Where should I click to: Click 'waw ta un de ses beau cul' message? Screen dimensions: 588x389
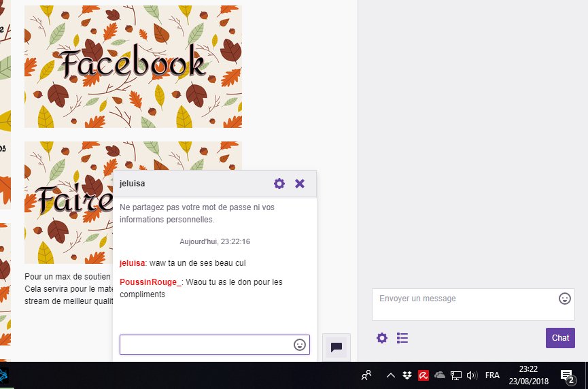[x=198, y=263]
